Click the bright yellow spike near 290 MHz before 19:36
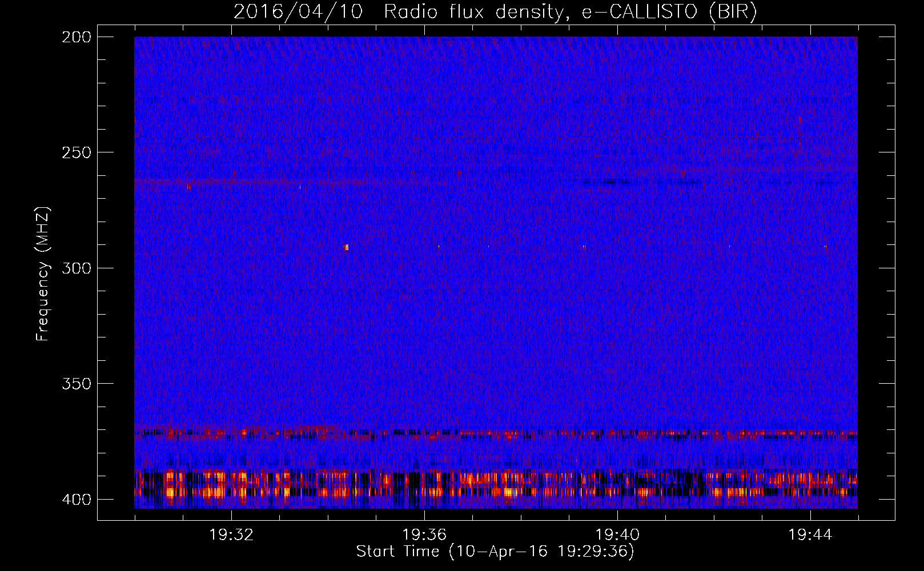924x571 pixels. [346, 247]
